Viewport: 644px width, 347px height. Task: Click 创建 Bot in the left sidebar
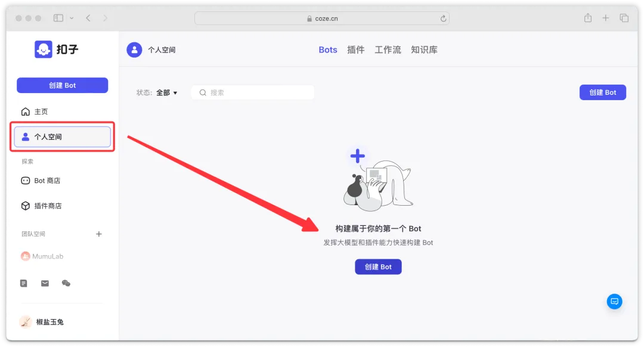(63, 85)
